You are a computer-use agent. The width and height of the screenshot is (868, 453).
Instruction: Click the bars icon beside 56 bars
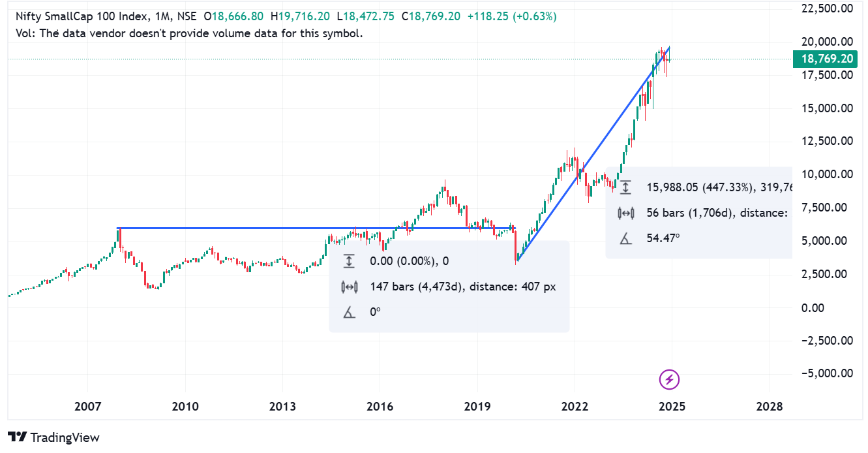pyautogui.click(x=625, y=213)
